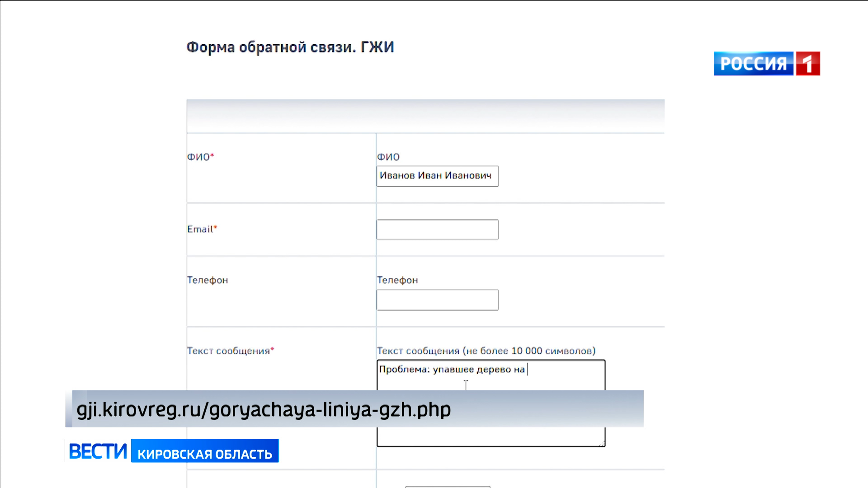Focus the empty Email input field

pyautogui.click(x=437, y=230)
